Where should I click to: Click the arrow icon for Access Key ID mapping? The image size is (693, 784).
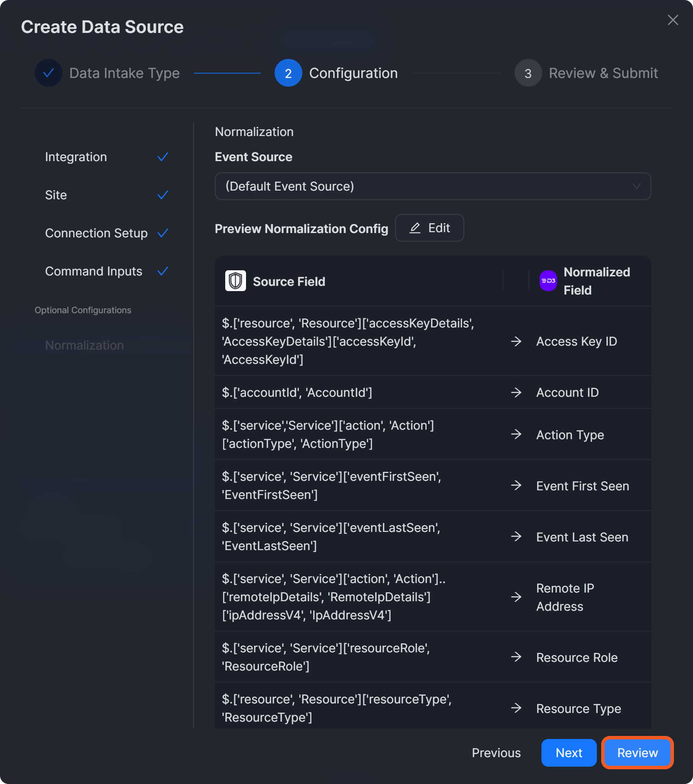[516, 341]
